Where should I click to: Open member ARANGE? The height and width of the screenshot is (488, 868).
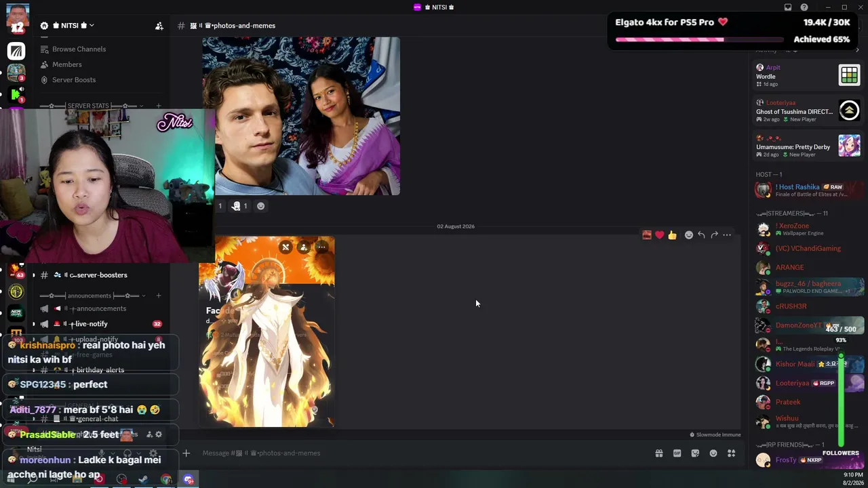coord(808,268)
